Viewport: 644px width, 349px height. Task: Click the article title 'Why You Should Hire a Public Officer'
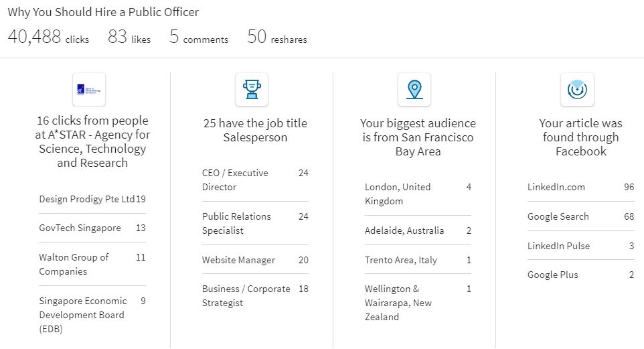[103, 12]
